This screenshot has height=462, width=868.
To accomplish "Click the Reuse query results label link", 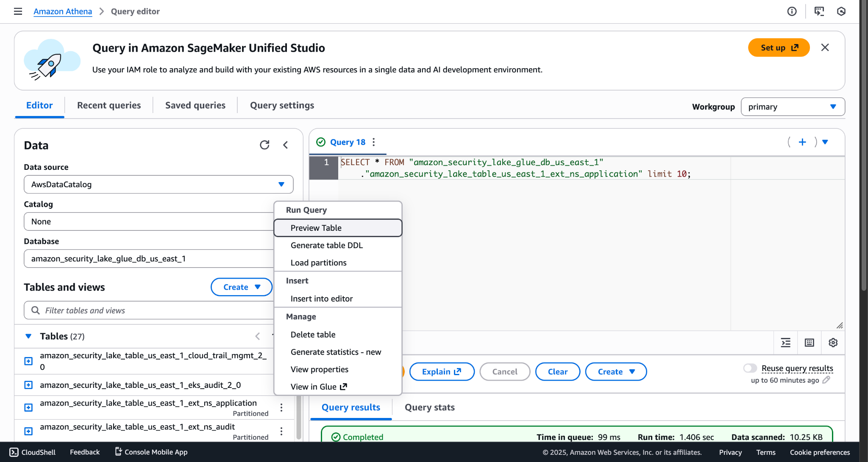I will (797, 368).
